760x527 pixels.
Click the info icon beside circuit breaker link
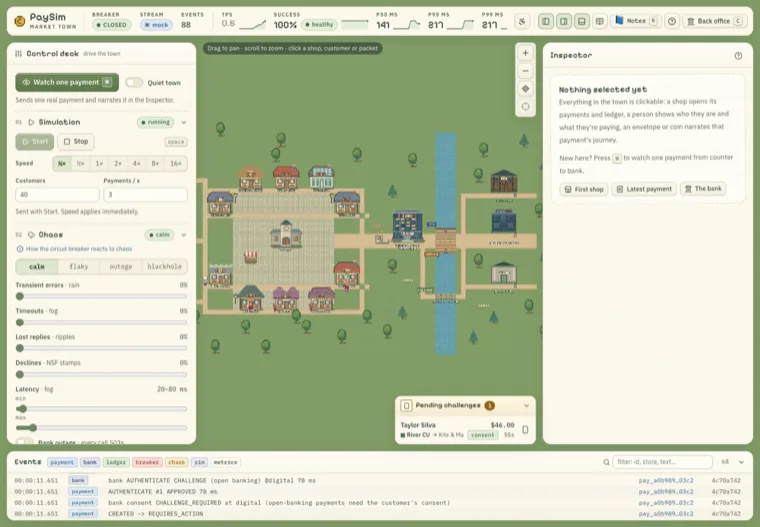(20, 249)
